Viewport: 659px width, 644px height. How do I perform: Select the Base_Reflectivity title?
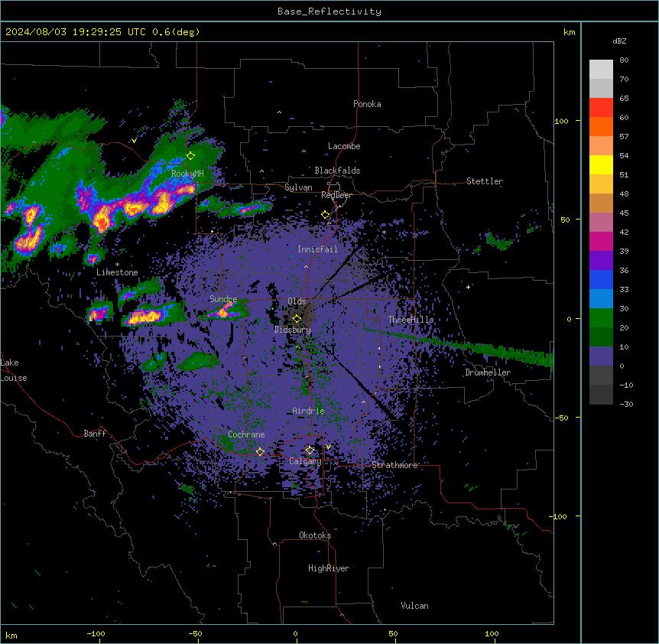[x=329, y=11]
